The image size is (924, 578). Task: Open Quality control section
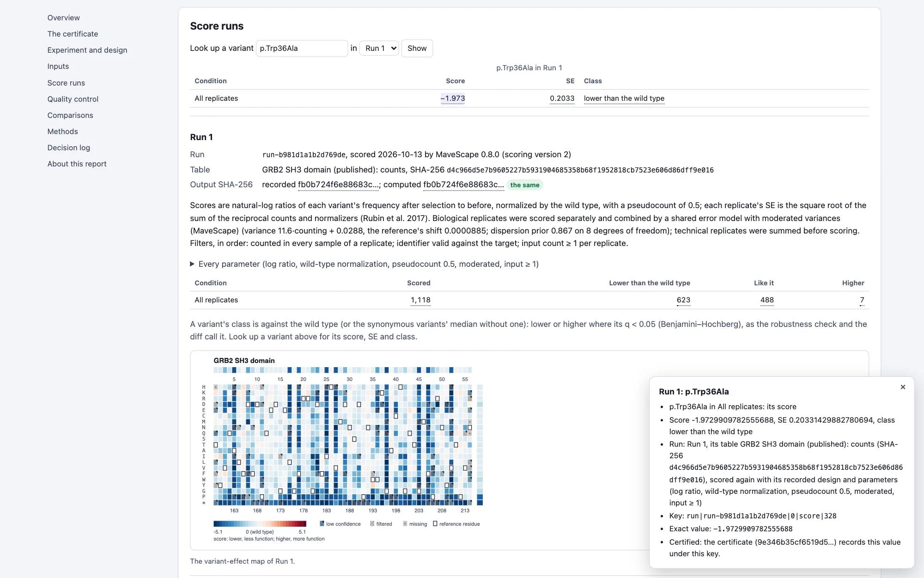(x=73, y=99)
